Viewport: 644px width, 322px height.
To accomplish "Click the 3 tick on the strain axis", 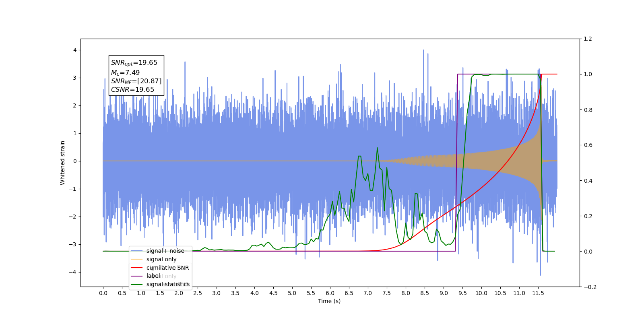I will 75,78.
